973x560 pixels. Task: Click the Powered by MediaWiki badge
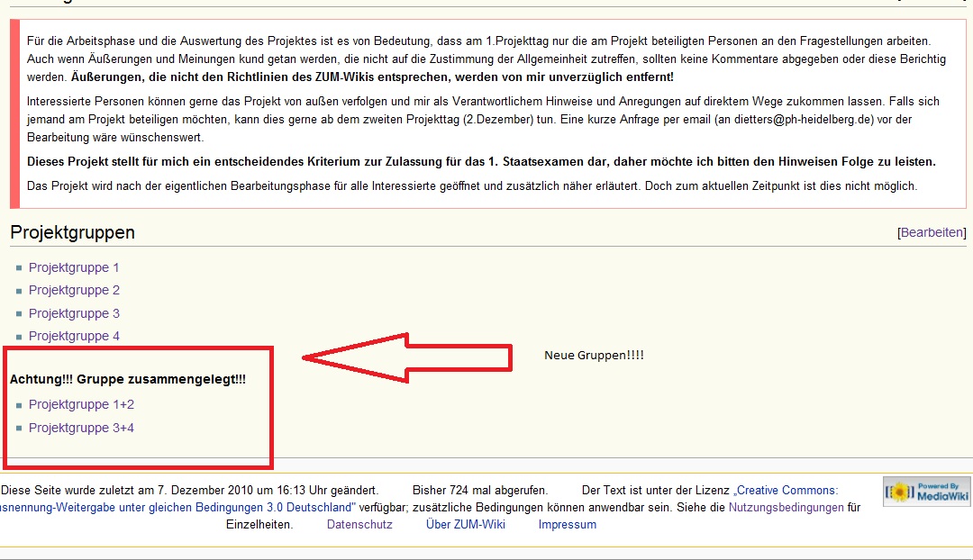(926, 492)
